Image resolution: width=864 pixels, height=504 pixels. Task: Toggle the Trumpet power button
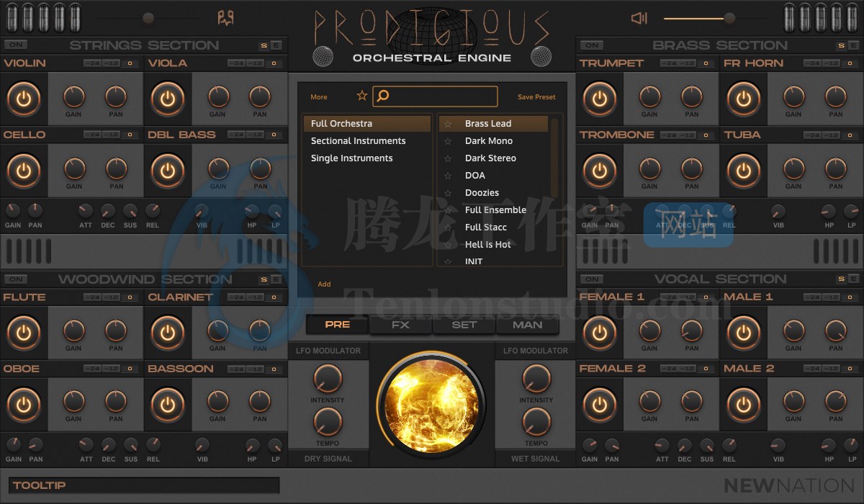click(x=600, y=99)
